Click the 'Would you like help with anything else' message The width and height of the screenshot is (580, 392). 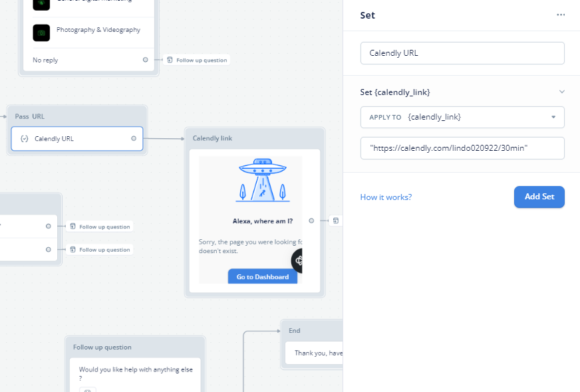click(136, 373)
